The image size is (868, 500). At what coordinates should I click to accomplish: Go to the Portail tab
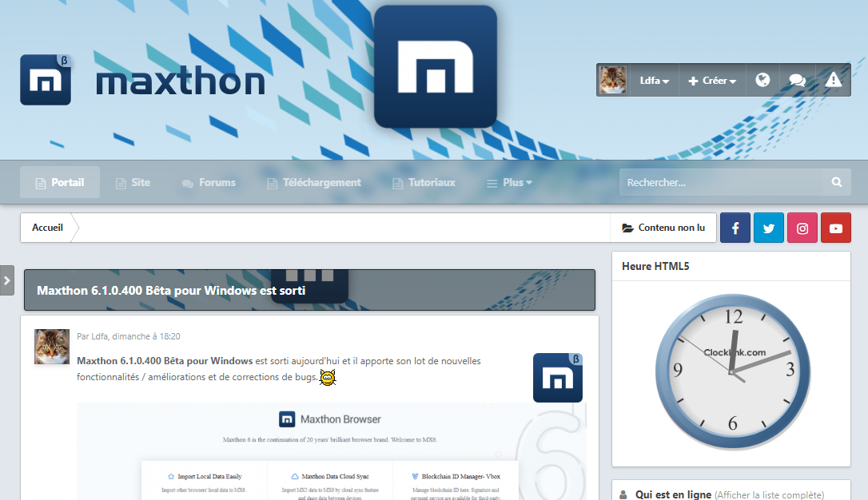point(60,183)
